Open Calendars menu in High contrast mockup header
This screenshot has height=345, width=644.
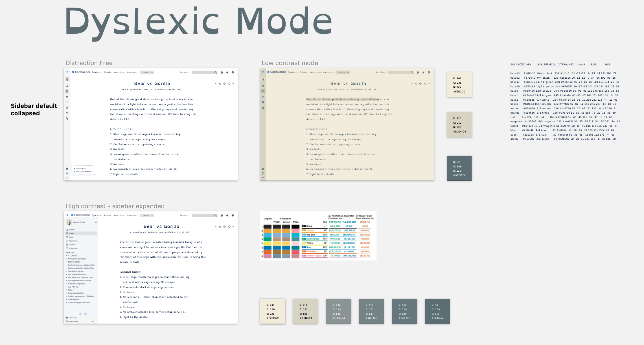click(132, 215)
